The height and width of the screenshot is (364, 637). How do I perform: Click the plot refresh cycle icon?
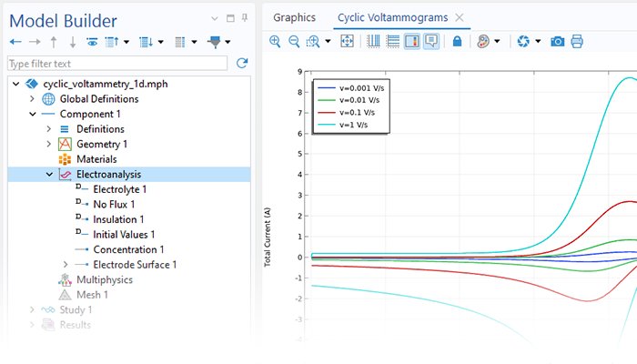click(523, 41)
